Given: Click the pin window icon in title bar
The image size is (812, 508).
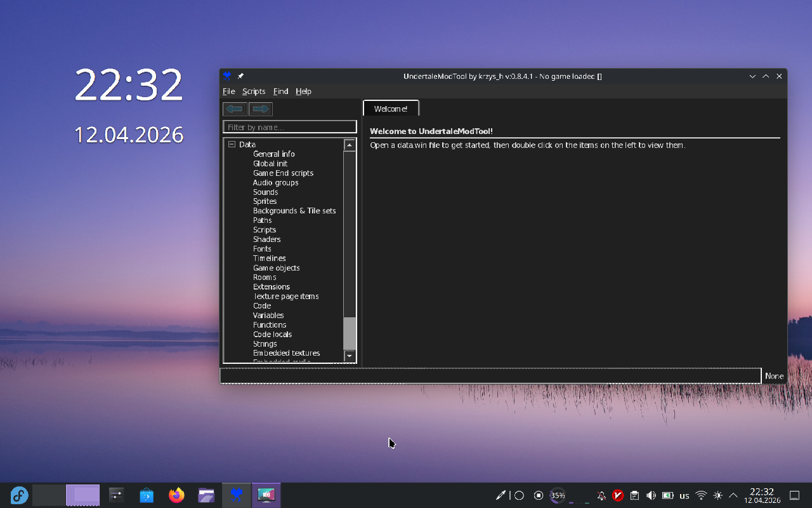Looking at the screenshot, I should [x=240, y=76].
